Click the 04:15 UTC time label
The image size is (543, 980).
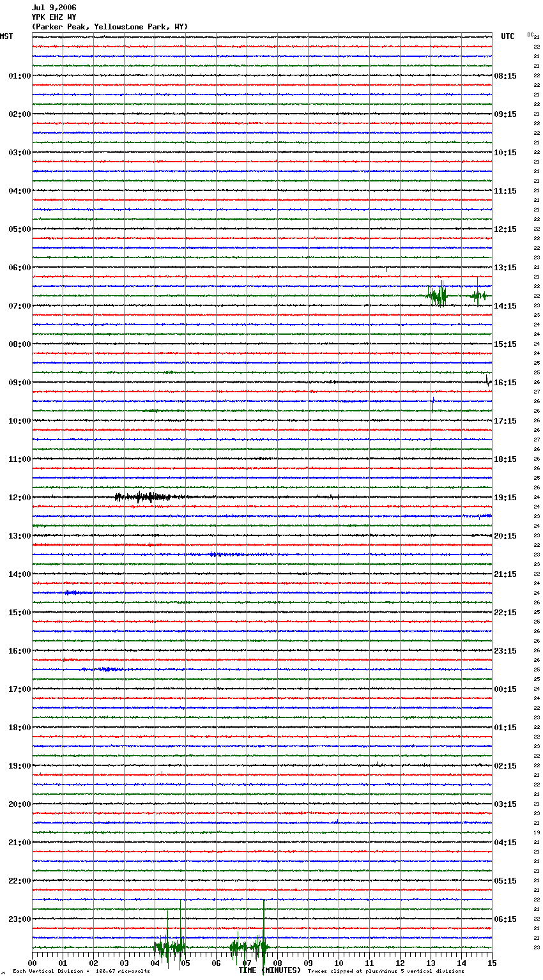point(505,843)
